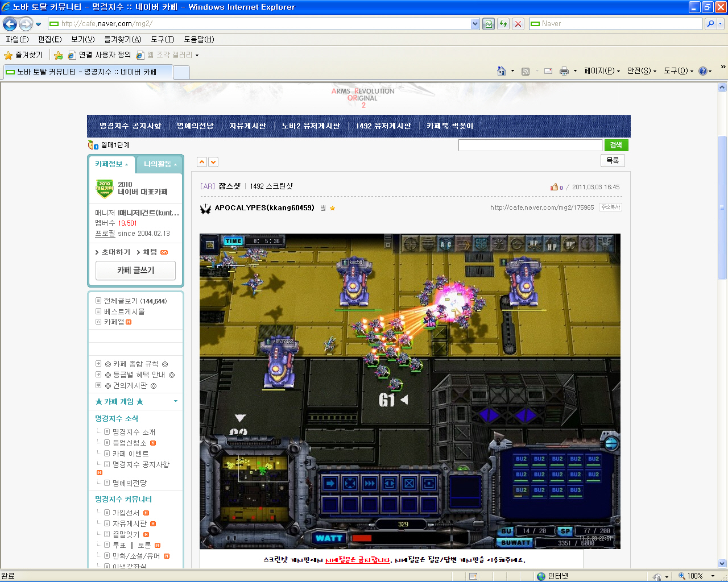Open the post URL cafe.naver.com/mg2/175965
728x582 pixels.
click(542, 208)
